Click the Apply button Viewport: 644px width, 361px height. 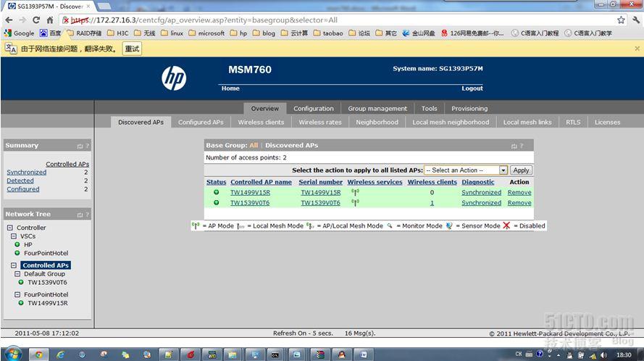(x=521, y=170)
